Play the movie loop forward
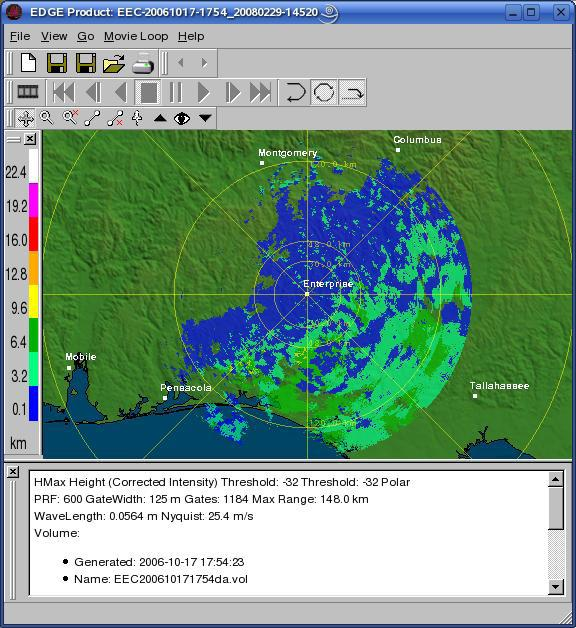576x628 pixels. click(x=204, y=93)
